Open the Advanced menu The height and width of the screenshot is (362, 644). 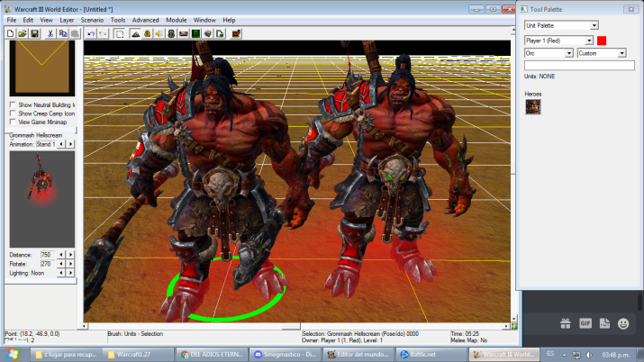point(145,20)
